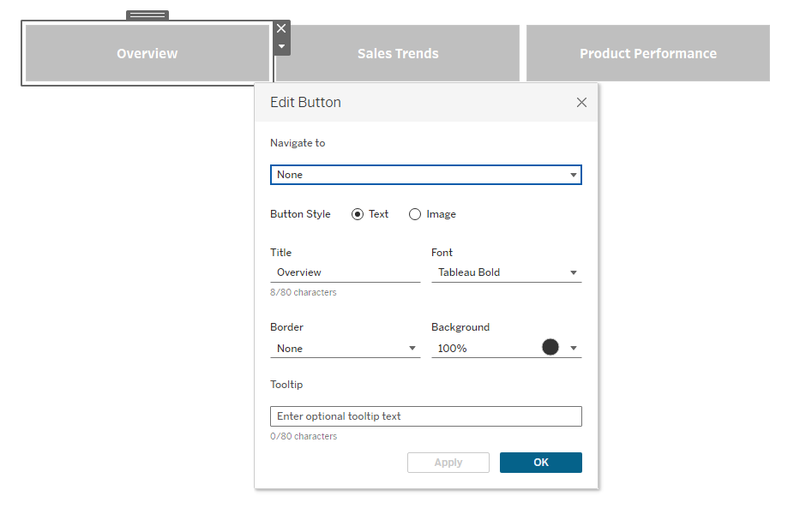
Task: Grab the move handle above the Overview button
Action: (x=147, y=15)
